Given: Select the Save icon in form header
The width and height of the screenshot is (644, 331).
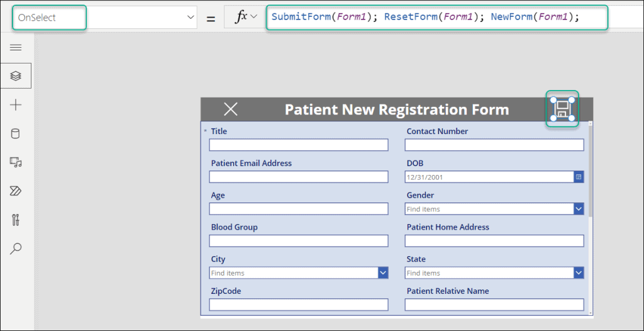Looking at the screenshot, I should (562, 109).
